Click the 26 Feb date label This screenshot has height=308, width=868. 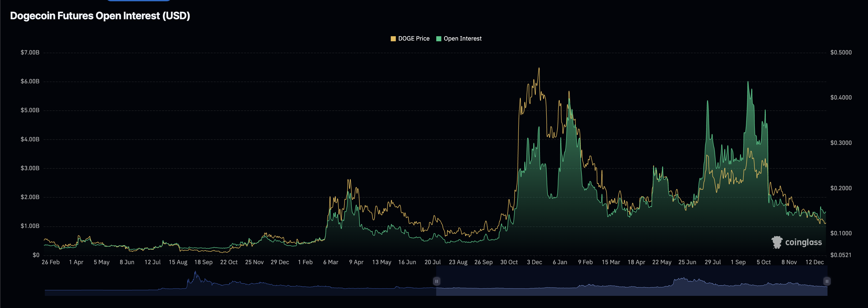[x=51, y=262]
